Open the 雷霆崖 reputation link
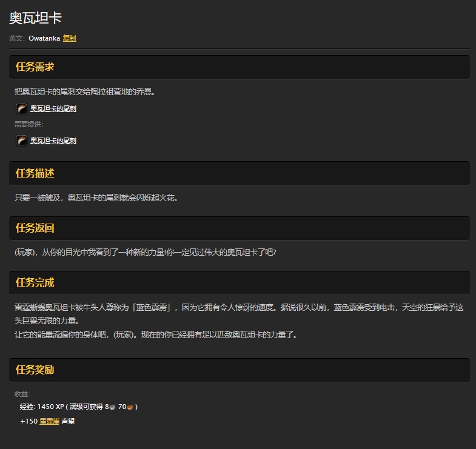This screenshot has height=449, width=476. point(49,421)
